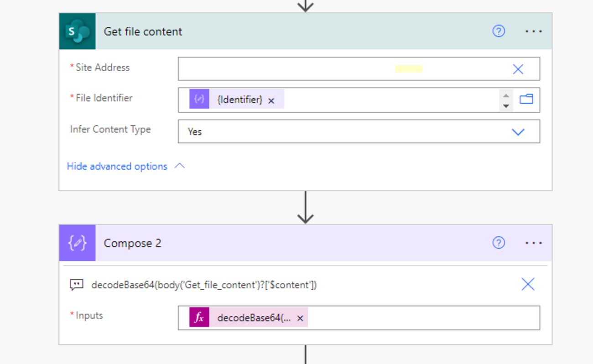Click the comment icon showing the decodeBase64 expression
This screenshot has width=593, height=364.
coord(76,284)
